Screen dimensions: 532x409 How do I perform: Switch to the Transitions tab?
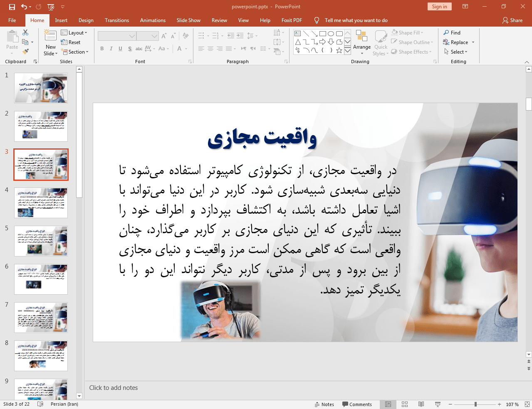[x=116, y=20]
